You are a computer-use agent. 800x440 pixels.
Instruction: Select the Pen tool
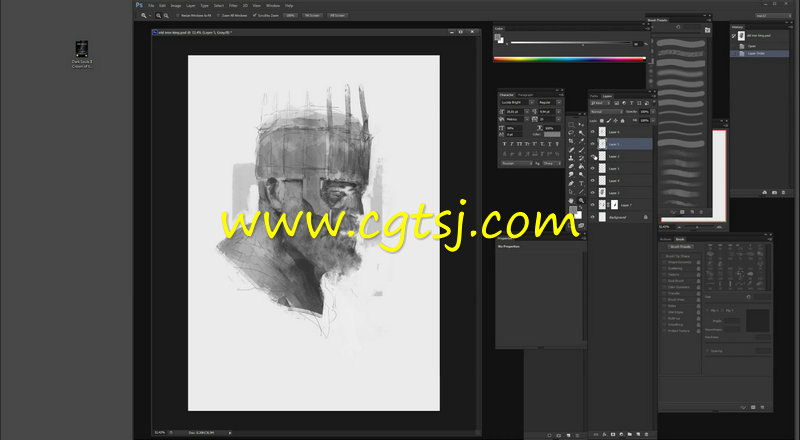click(x=571, y=183)
